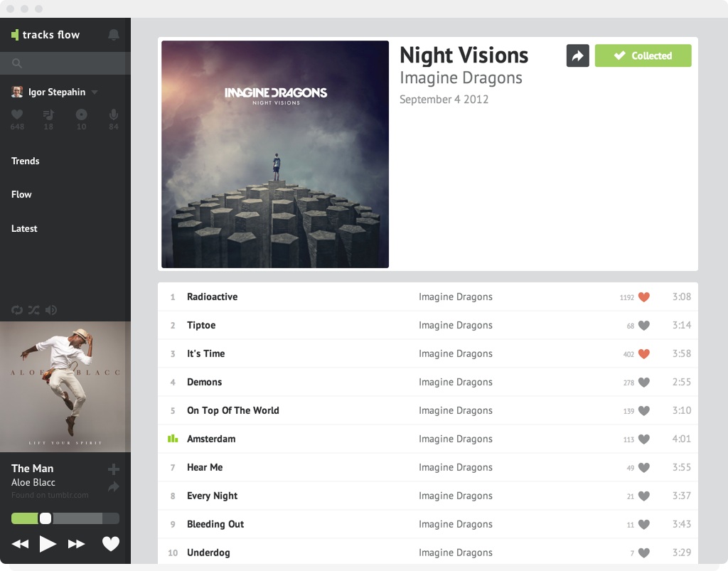Image resolution: width=728 pixels, height=571 pixels.
Task: Toggle shuffle mode
Action: (34, 310)
